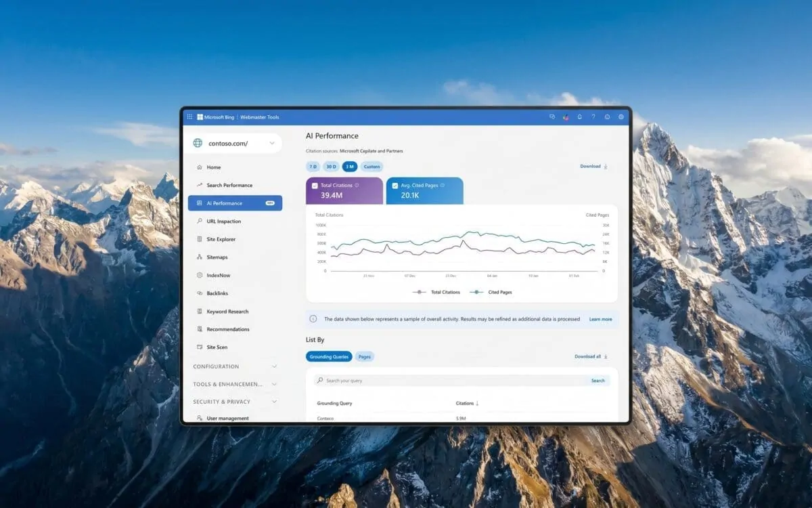The width and height of the screenshot is (812, 508).
Task: Click the Site Explorer icon
Action: point(200,239)
